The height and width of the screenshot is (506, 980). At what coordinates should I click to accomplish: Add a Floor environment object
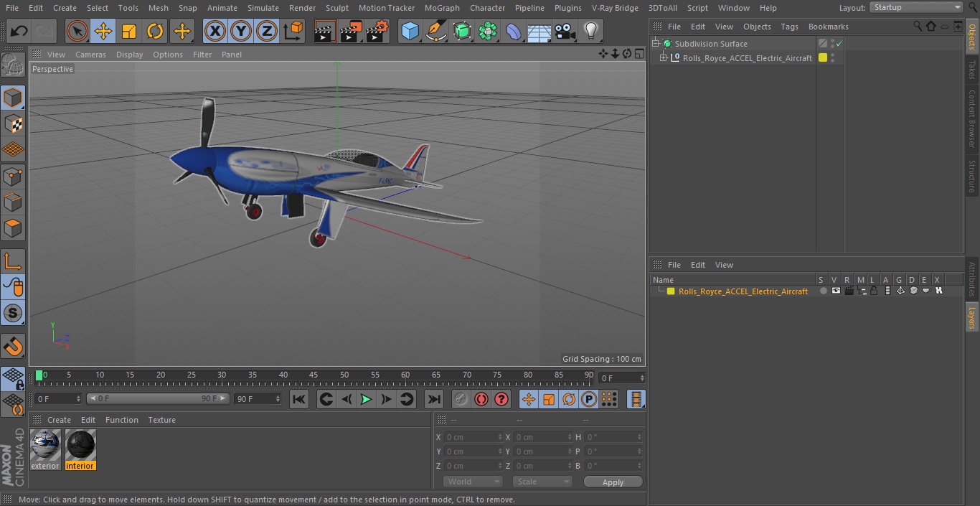(540, 31)
